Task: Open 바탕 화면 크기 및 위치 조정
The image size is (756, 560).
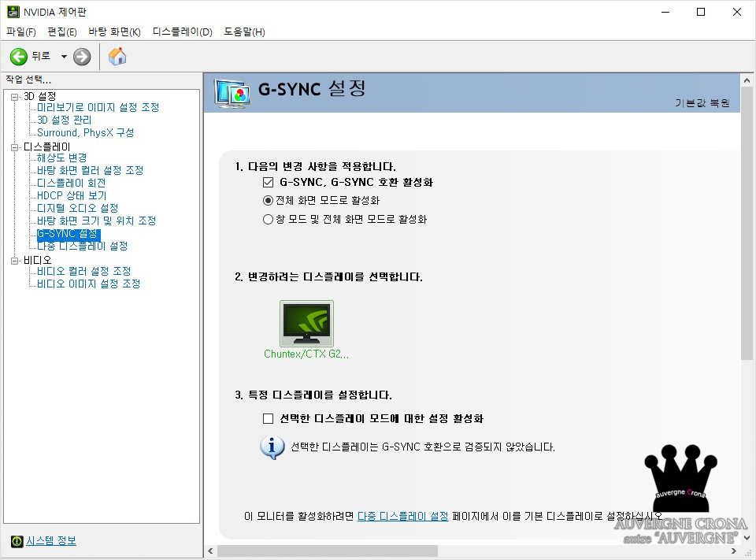Action: 96,221
